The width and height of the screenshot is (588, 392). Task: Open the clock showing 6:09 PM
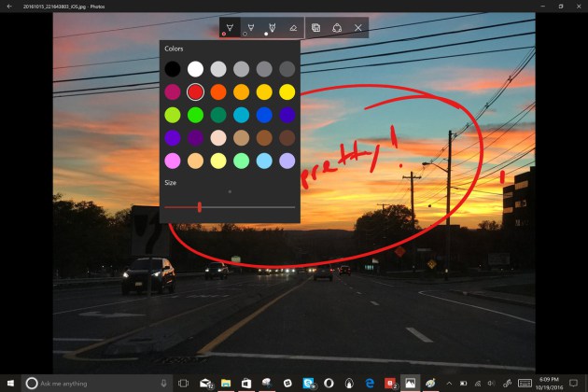coord(546,383)
